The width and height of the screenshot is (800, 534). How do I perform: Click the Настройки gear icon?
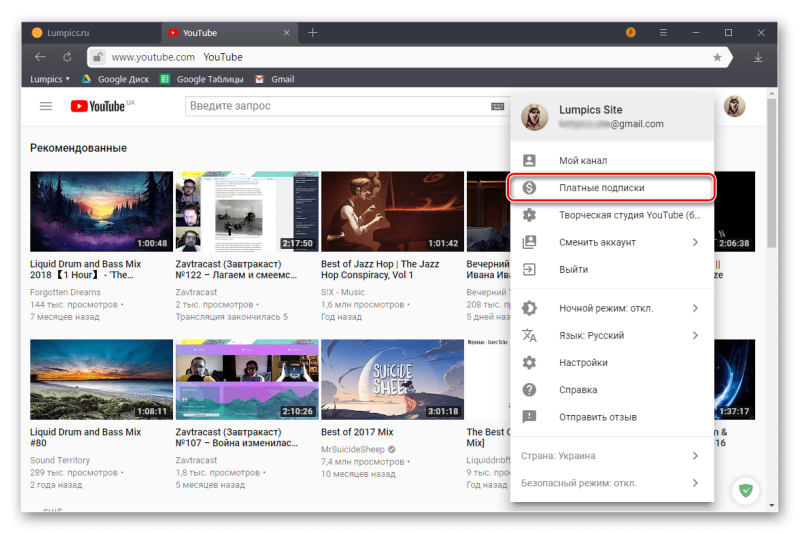[x=529, y=363]
